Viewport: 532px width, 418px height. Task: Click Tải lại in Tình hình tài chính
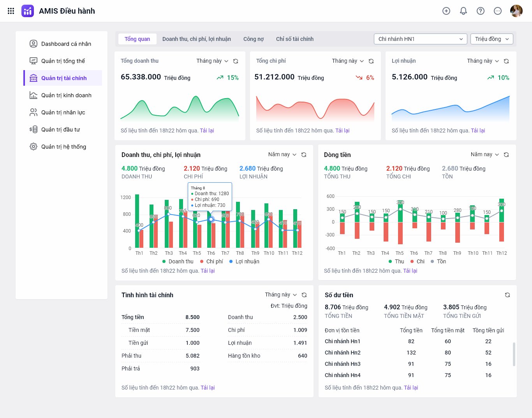click(208, 388)
